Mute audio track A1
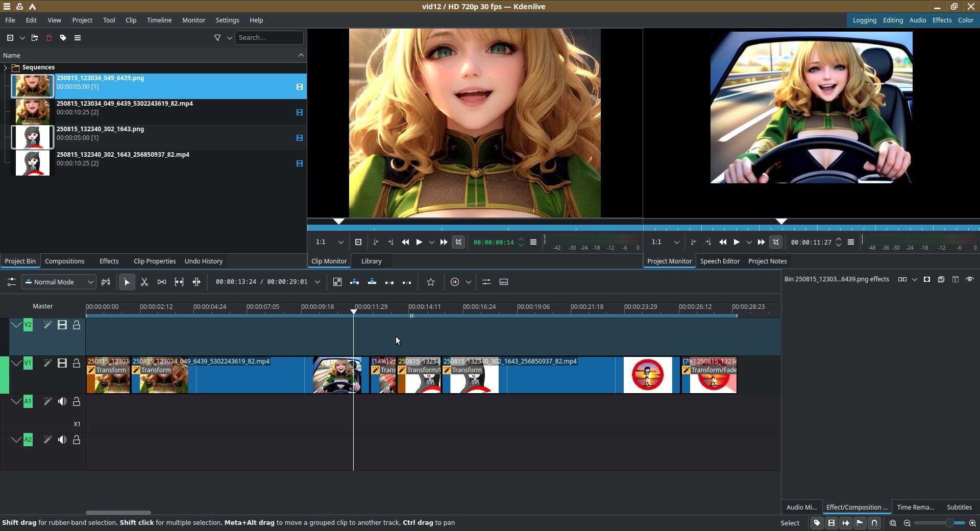This screenshot has height=531, width=980. click(x=62, y=401)
